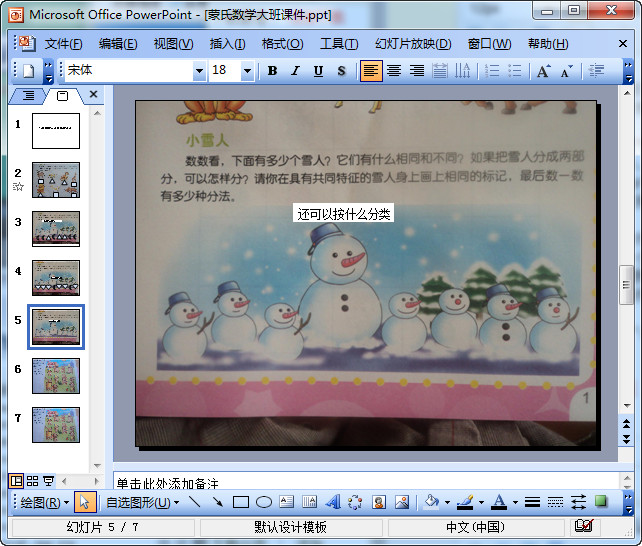This screenshot has height=546, width=642.
Task: Open 幻灯片放映(D) menu
Action: 413,44
